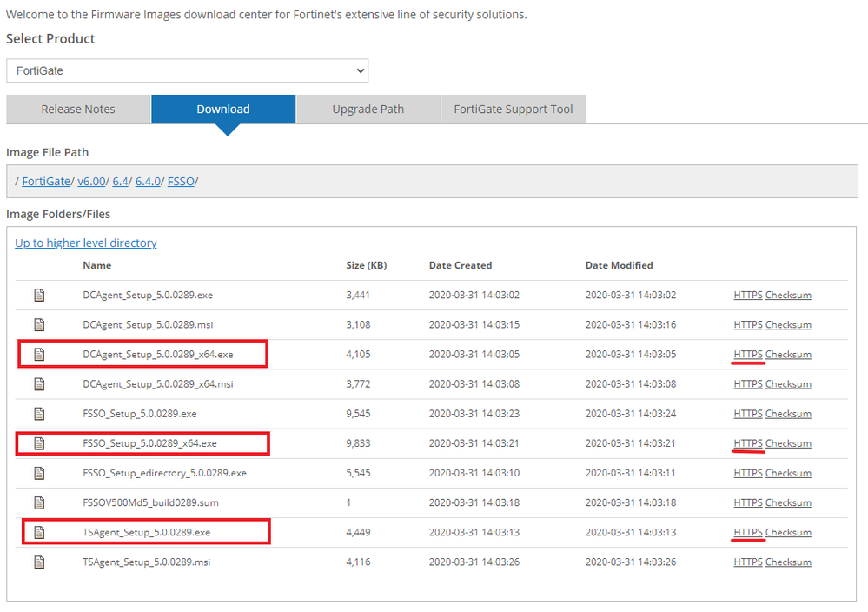Download DCAgent_Setup_5.0.0289_x64.msi via HTTPS
Screen dimensions: 868x612
tap(748, 384)
